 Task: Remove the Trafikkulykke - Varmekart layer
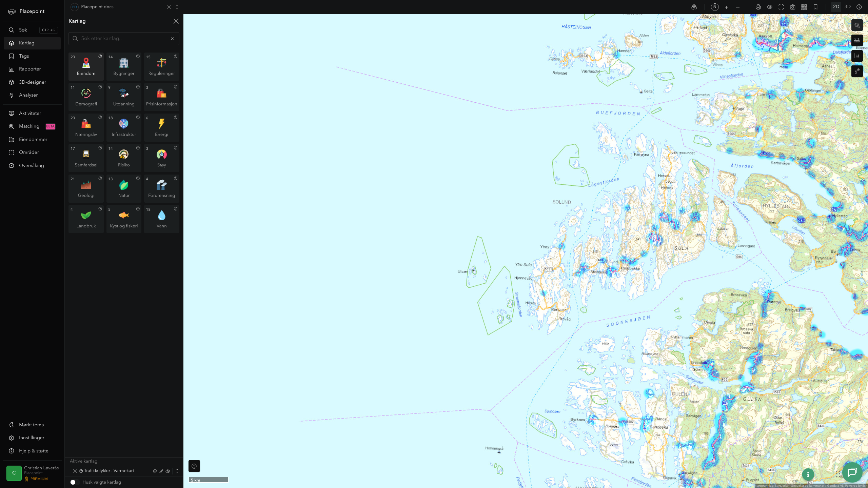[x=75, y=471]
